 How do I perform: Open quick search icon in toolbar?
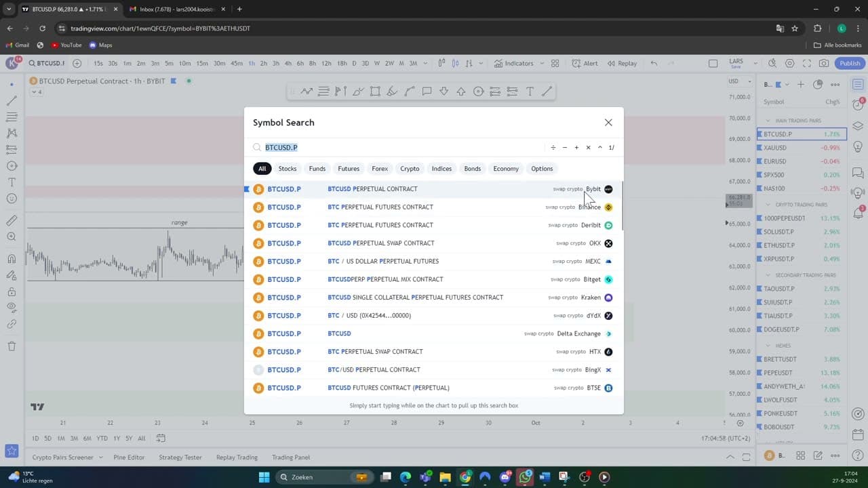coord(772,63)
